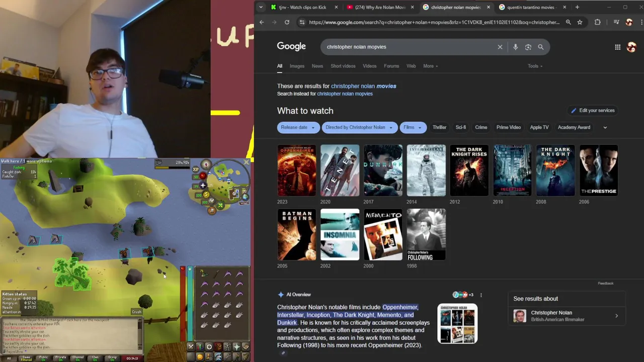Open the Music harp tab icon
The image size is (644, 362).
tap(246, 357)
